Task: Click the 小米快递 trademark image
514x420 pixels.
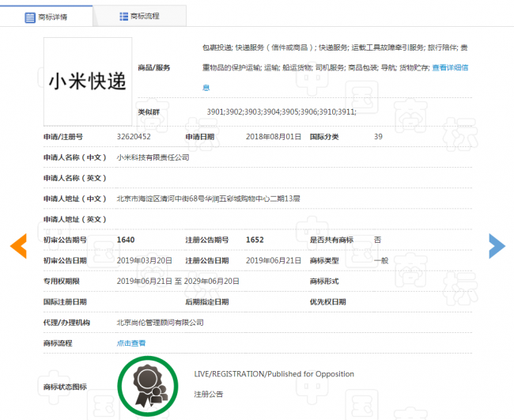Action: 88,81
